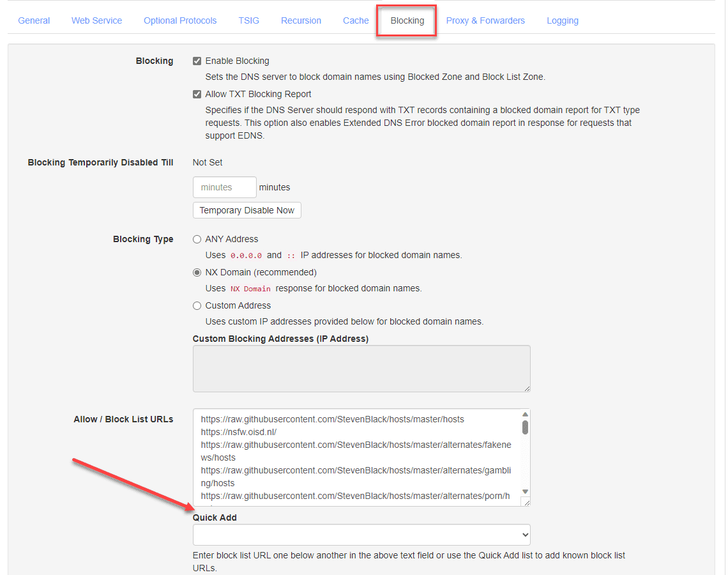Click the resize grip of Custom Blocking Addresses

[527, 388]
